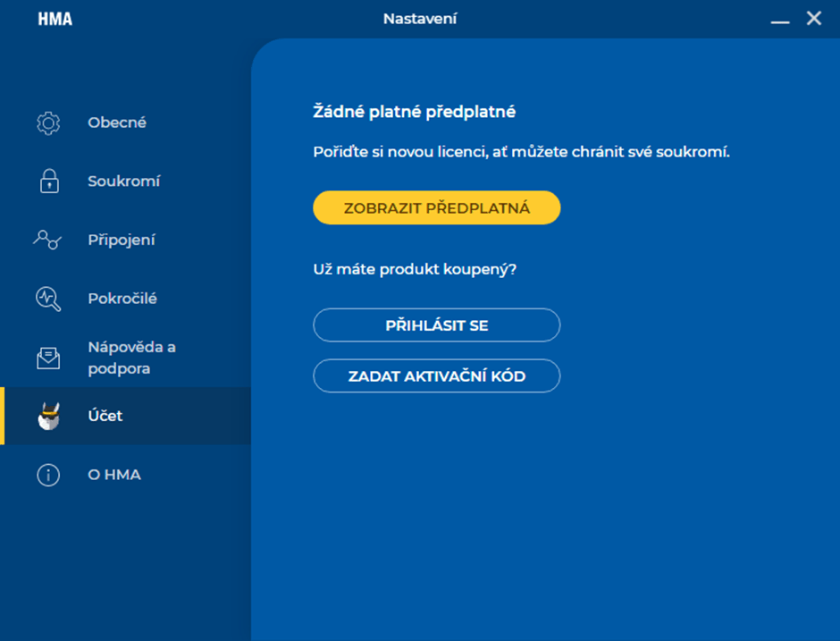Image resolution: width=840 pixels, height=641 pixels.
Task: Click the PŘIHLÁSIT SE button
Action: point(436,325)
